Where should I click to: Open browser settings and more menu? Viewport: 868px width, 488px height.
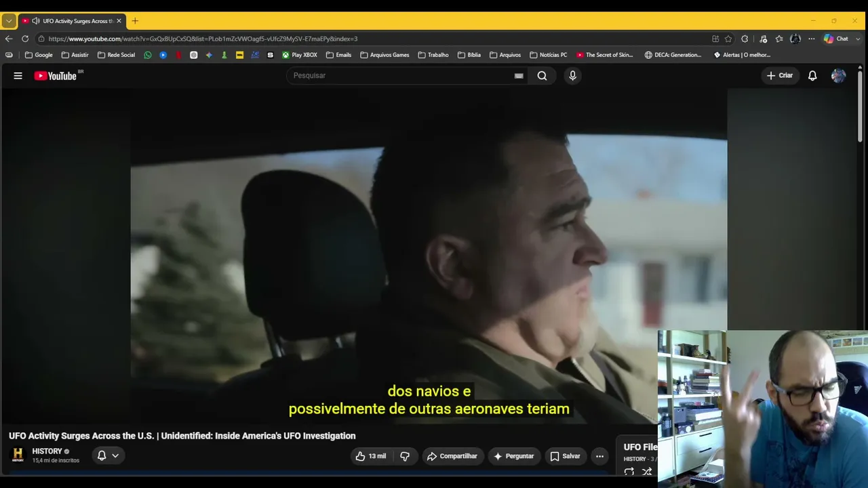click(811, 39)
